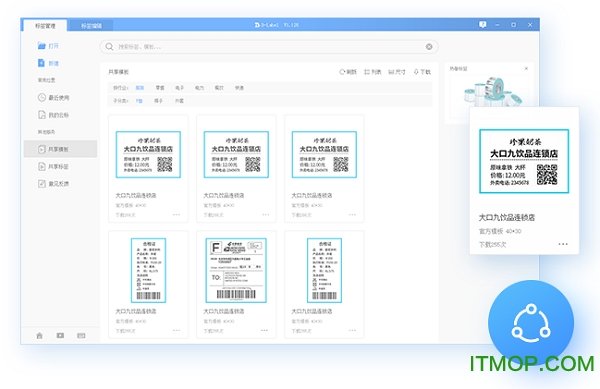
Task: Open the help chat icon in title bar
Action: 483,24
